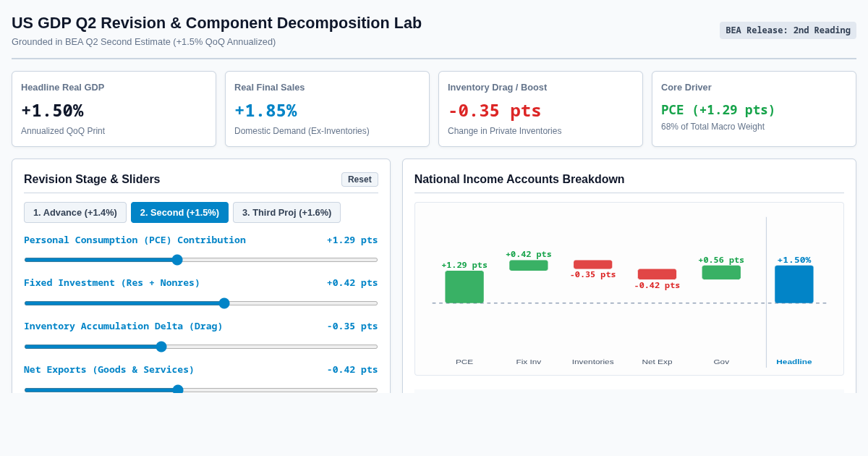
Task: Open the Headline Real GDP card
Action: 114,109
